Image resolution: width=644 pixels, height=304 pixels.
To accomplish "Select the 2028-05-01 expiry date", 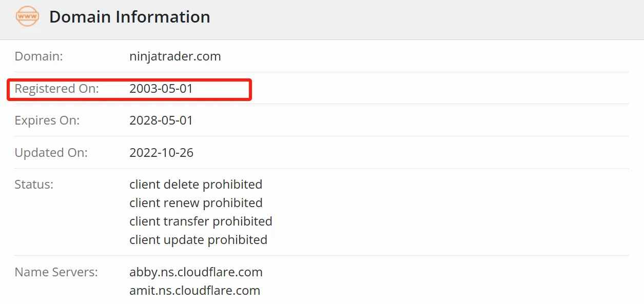I will (161, 120).
